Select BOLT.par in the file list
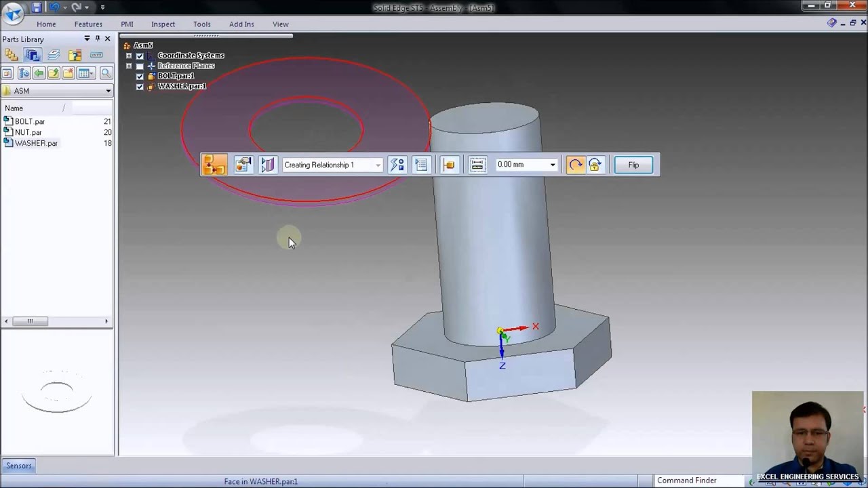868x488 pixels. pos(30,121)
